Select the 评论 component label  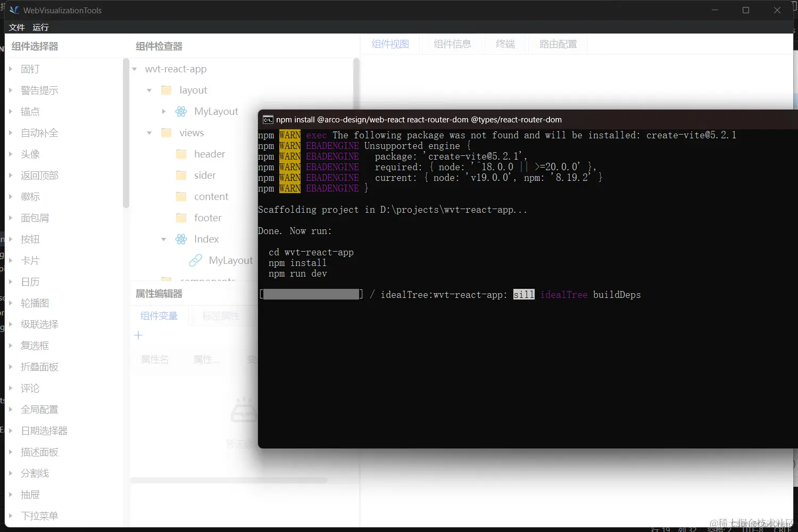click(x=30, y=388)
